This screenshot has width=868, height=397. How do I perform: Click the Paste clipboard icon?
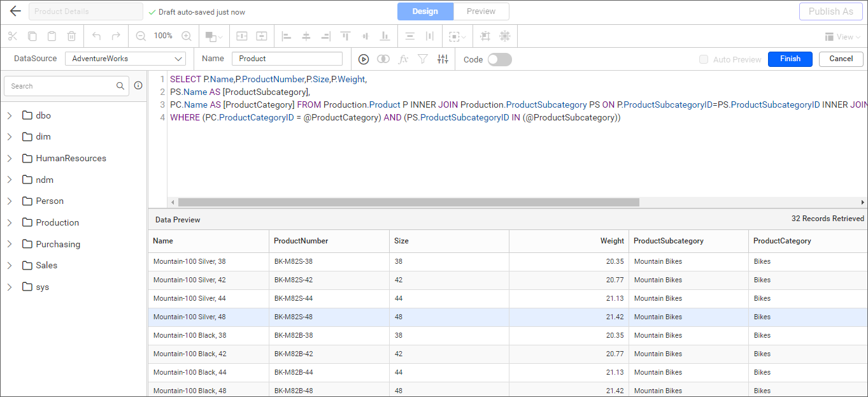pyautogui.click(x=52, y=36)
